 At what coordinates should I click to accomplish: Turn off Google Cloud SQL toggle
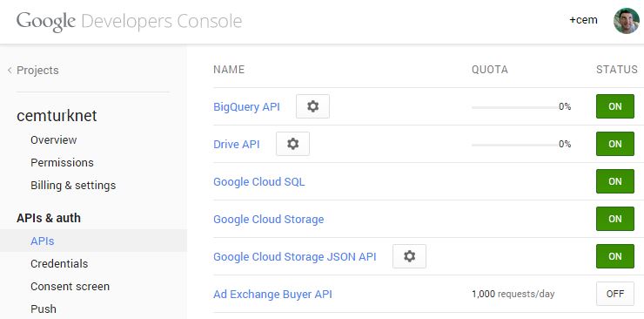pos(614,181)
